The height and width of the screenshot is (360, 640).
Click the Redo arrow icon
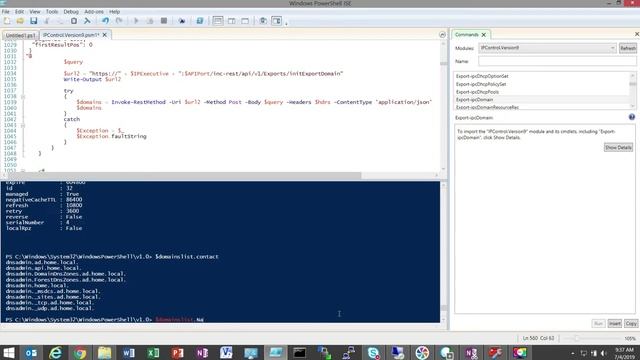[119, 21]
